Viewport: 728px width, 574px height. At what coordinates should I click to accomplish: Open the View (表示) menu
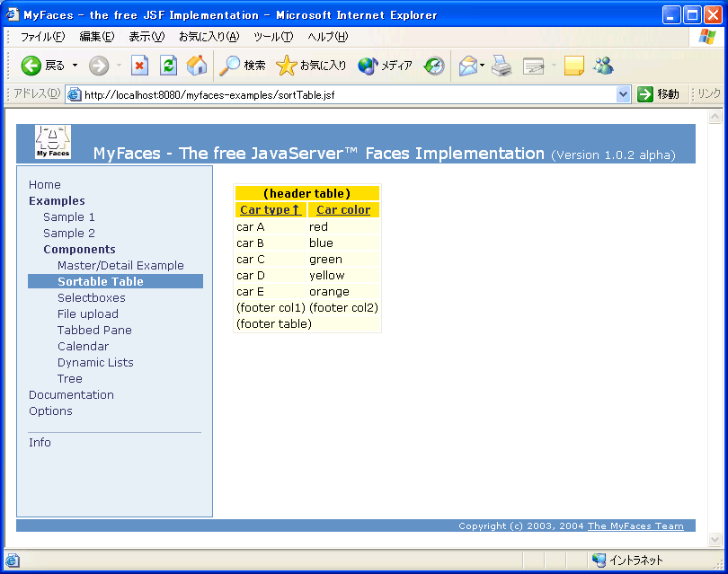click(146, 37)
